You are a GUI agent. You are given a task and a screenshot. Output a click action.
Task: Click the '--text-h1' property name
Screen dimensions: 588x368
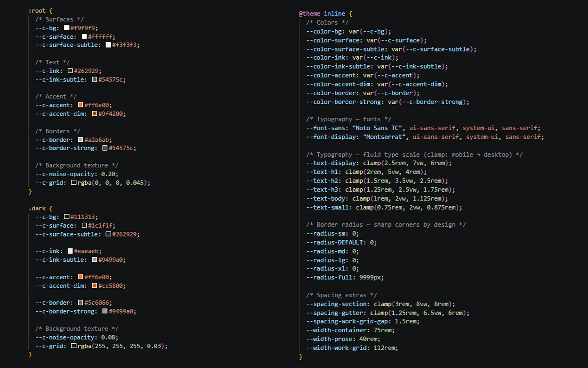pos(322,172)
